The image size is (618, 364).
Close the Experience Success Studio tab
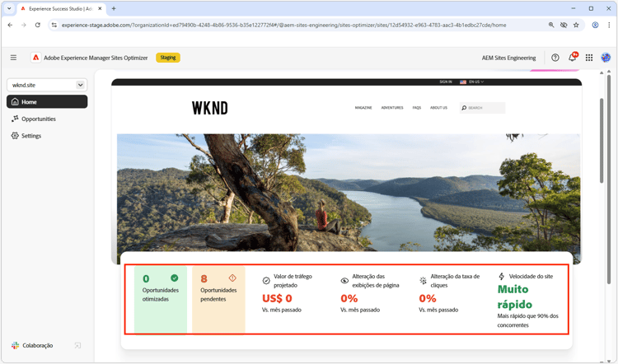click(x=100, y=8)
